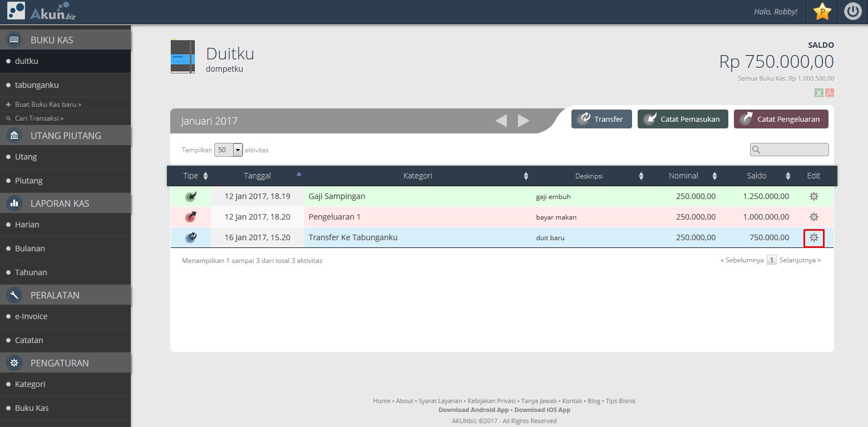Go to previous month arrow
Image resolution: width=868 pixels, height=427 pixels.
(x=501, y=121)
